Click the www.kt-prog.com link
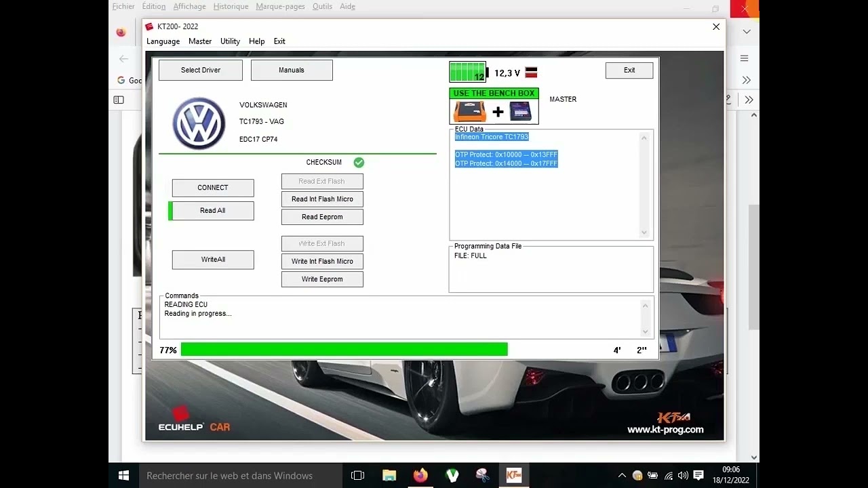Screen dimensions: 868x488 pyautogui.click(x=665, y=430)
